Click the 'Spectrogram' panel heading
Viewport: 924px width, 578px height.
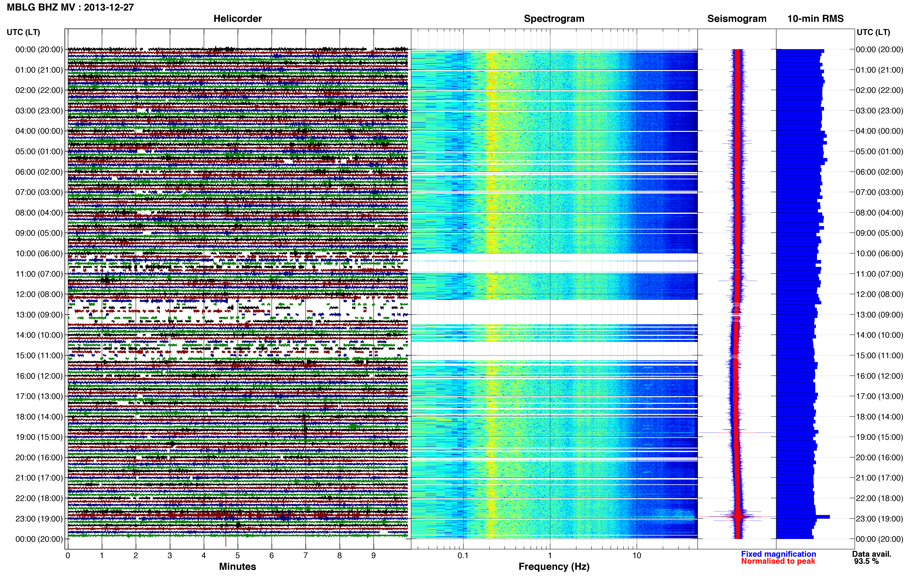(554, 19)
